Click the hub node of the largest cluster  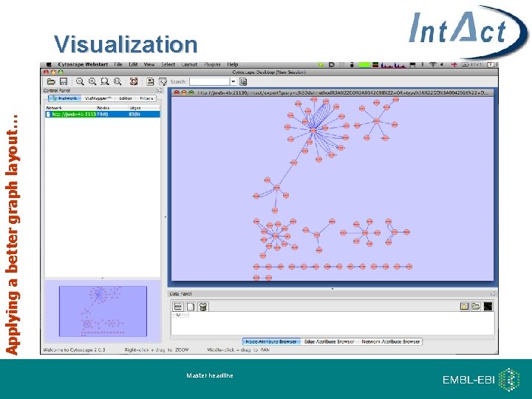click(313, 130)
